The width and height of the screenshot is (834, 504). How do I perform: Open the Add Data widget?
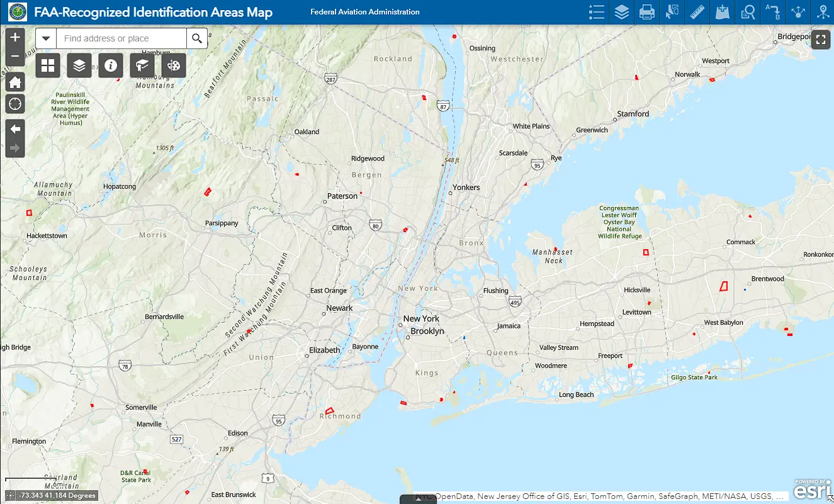(722, 12)
